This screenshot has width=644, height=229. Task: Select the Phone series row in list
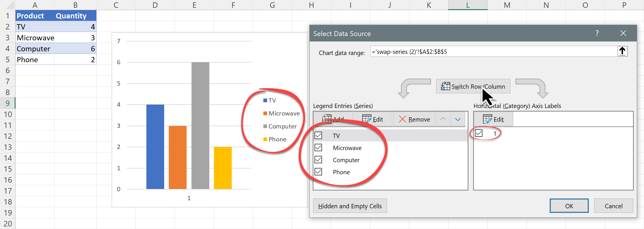coord(390,172)
